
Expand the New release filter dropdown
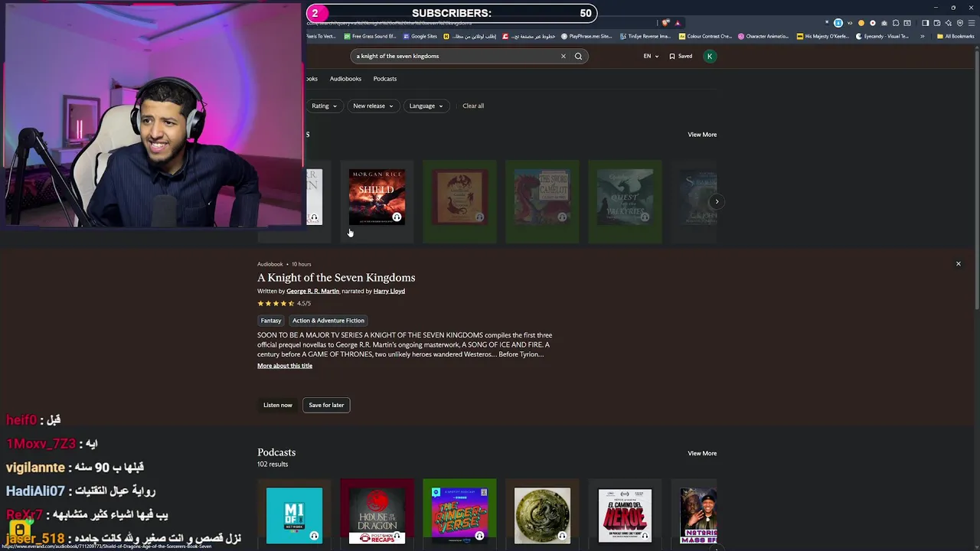tap(373, 106)
